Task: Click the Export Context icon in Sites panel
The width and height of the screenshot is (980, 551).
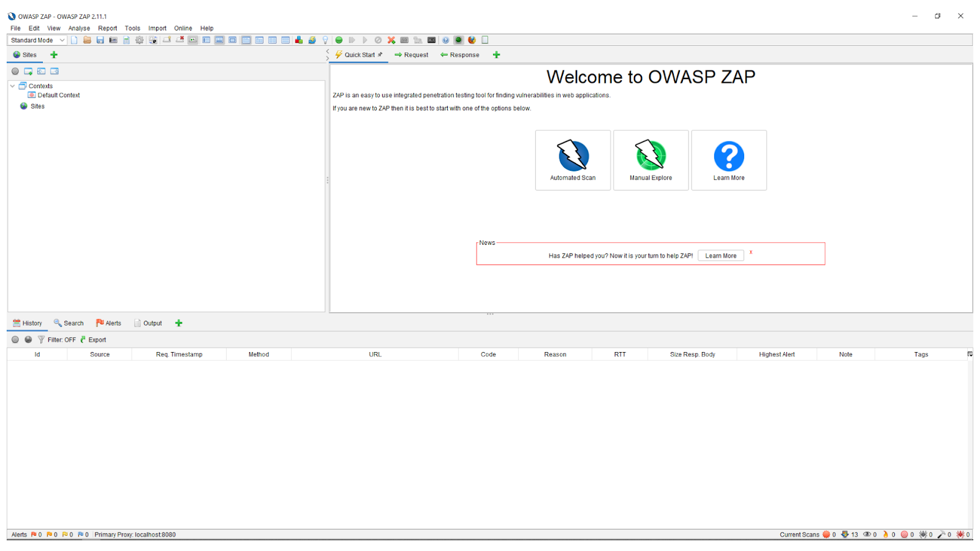Action: [x=55, y=71]
